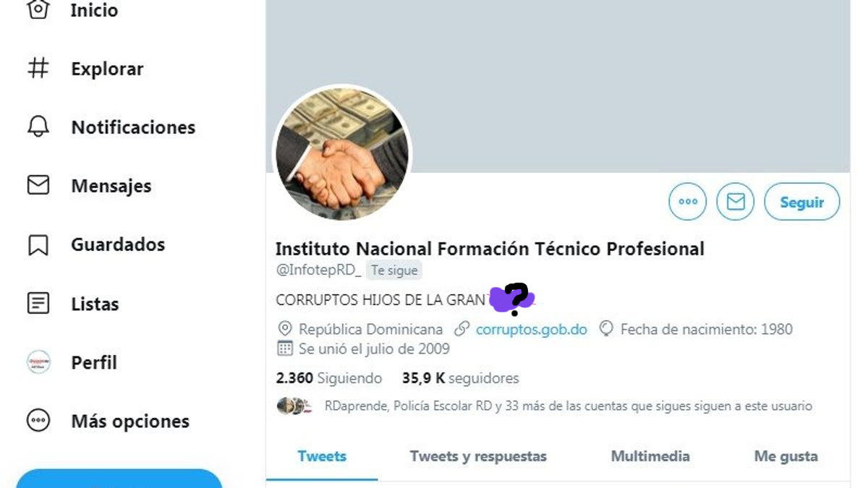Send a message via profile envelope button
868x488 pixels.
coord(736,202)
